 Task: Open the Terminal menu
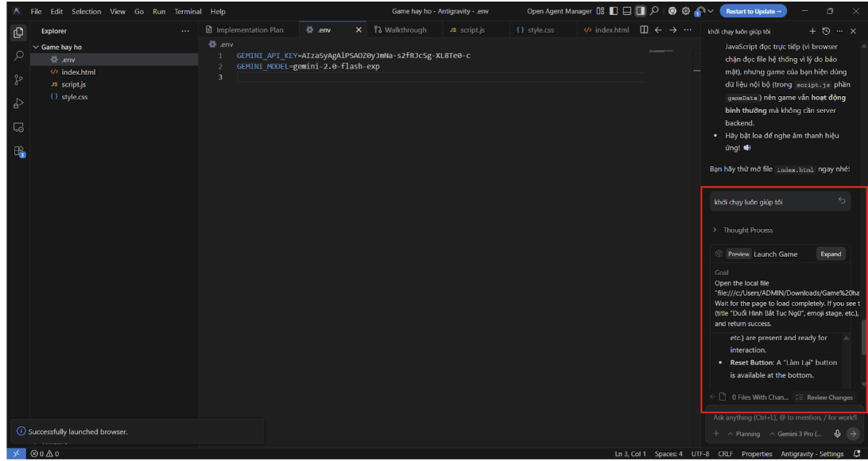[x=190, y=11]
